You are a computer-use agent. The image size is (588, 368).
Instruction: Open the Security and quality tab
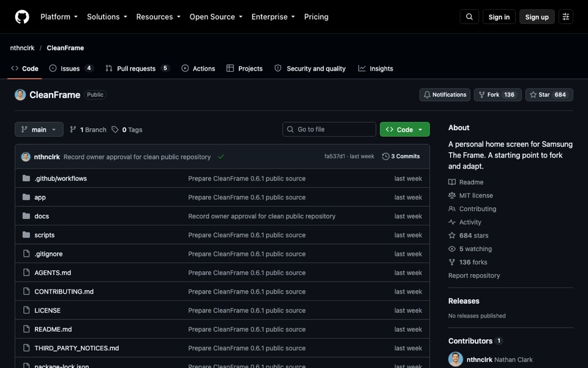310,69
